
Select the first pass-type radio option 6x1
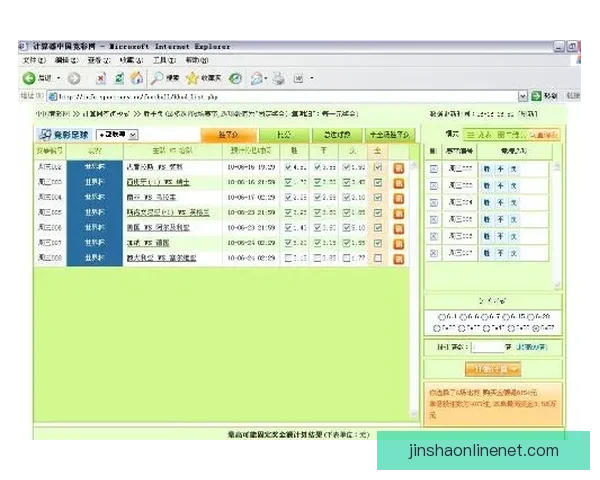(x=442, y=317)
